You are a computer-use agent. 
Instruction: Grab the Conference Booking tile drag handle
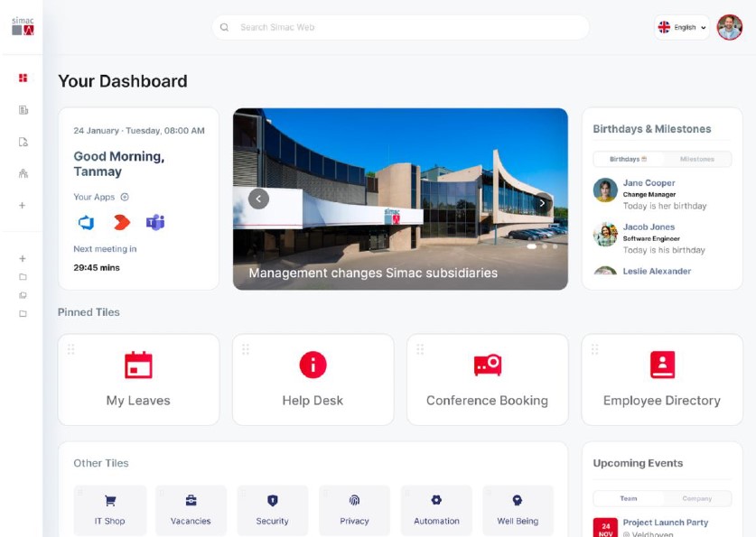coord(420,349)
